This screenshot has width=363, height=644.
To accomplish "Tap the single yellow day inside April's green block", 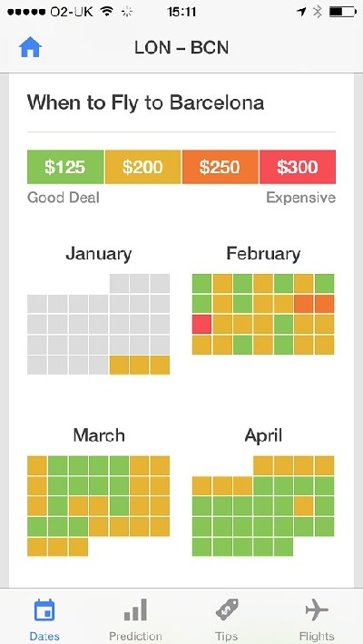I will point(304,506).
